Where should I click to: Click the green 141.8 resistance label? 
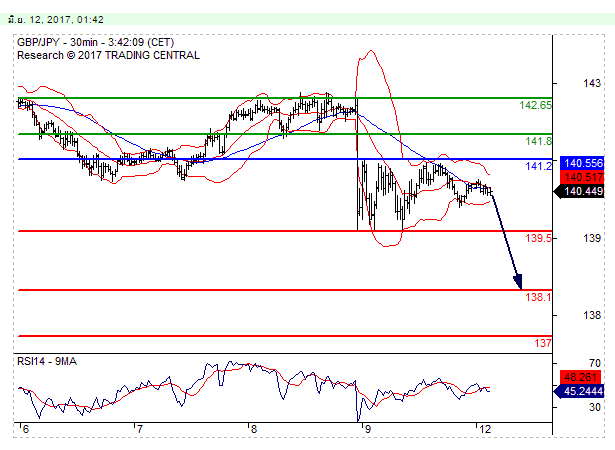(x=538, y=141)
